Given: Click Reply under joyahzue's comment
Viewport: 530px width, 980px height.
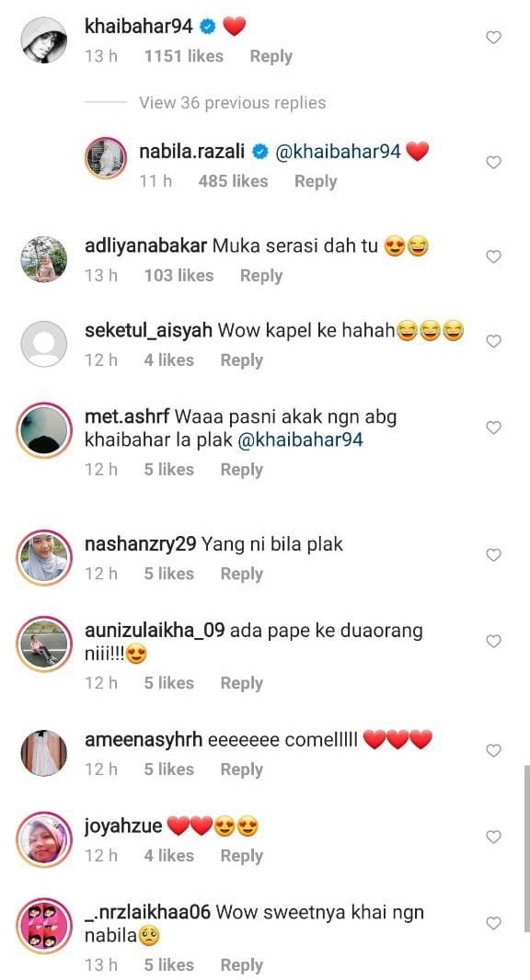Looking at the screenshot, I should point(241,856).
